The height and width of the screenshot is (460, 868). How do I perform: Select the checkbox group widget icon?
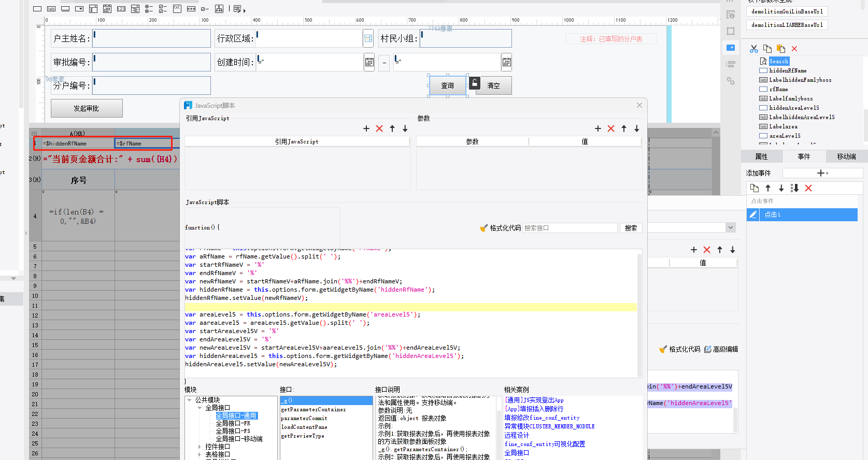pos(163,9)
